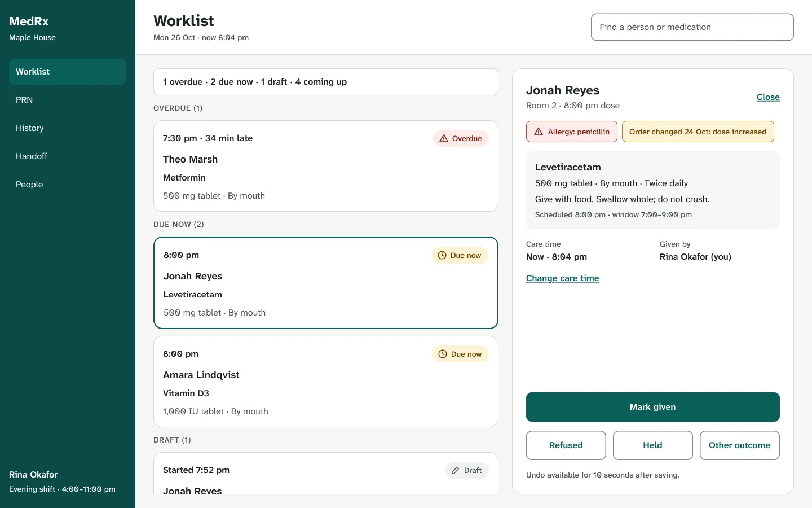Image resolution: width=812 pixels, height=508 pixels.
Task: Click the allergy warning triangle icon for penicillin
Action: click(539, 132)
